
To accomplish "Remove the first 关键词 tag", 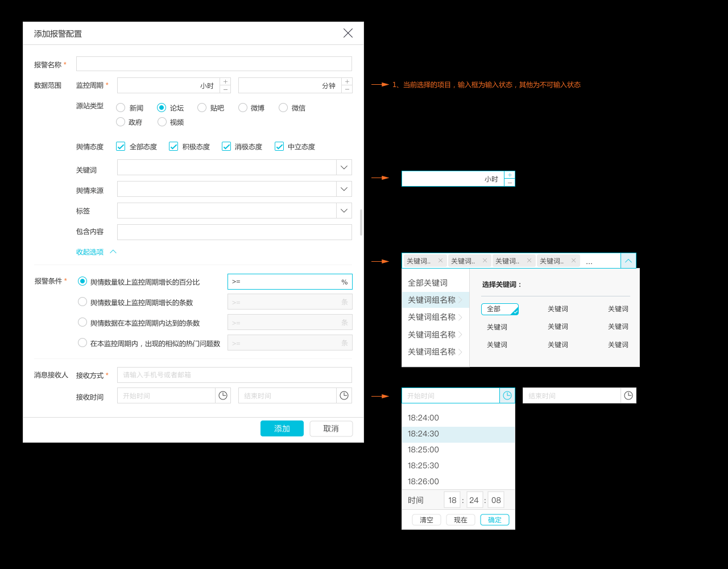I will (440, 261).
